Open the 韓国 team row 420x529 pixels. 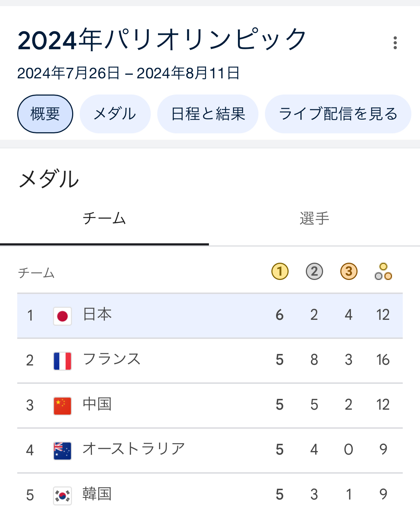tap(210, 496)
